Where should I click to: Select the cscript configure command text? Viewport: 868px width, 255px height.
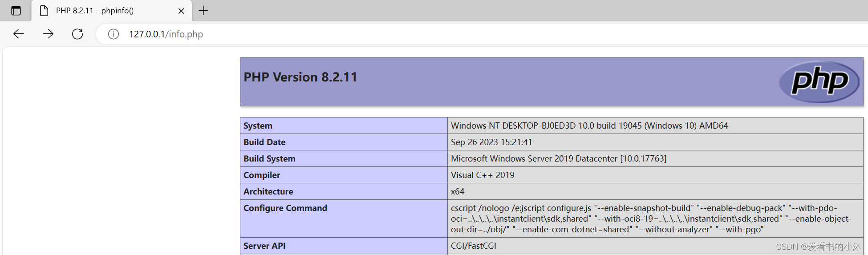(x=651, y=219)
